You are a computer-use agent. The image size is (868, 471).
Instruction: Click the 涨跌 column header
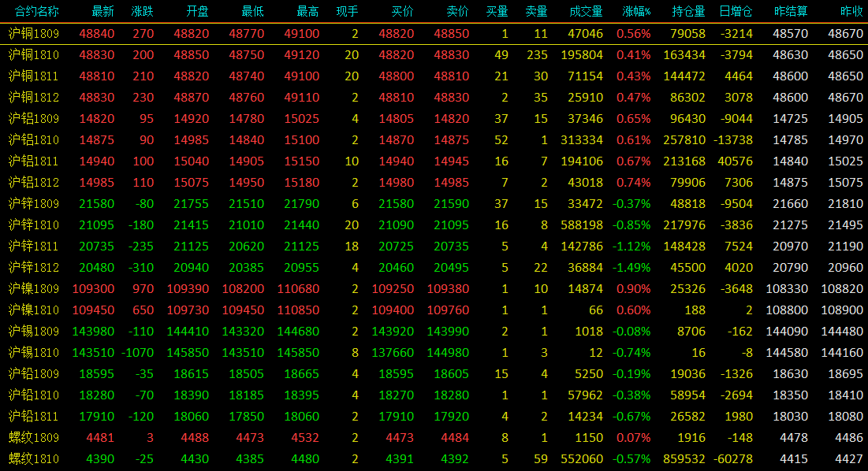tap(142, 11)
